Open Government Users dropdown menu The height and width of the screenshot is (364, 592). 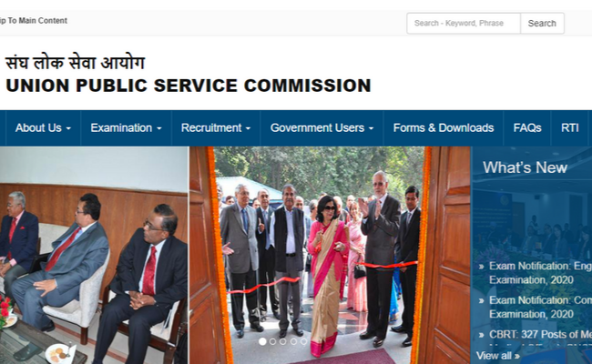coord(322,128)
